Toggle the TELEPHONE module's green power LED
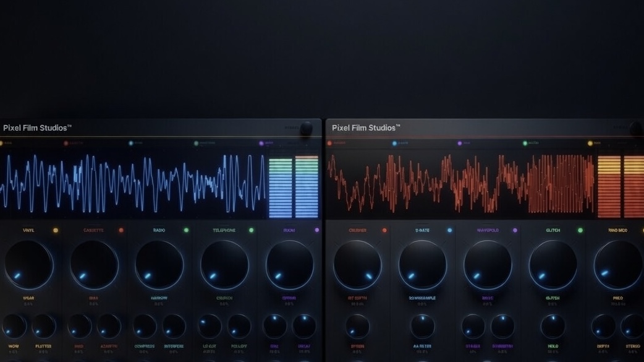This screenshot has width=644, height=362. [252, 230]
